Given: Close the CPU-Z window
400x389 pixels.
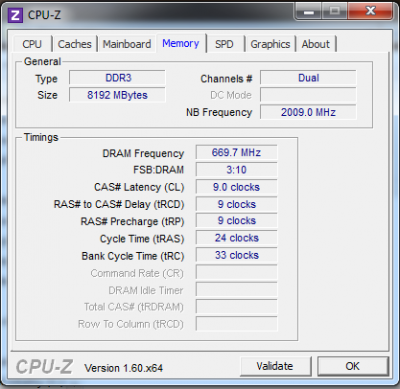Looking at the screenshot, I should (x=371, y=11).
